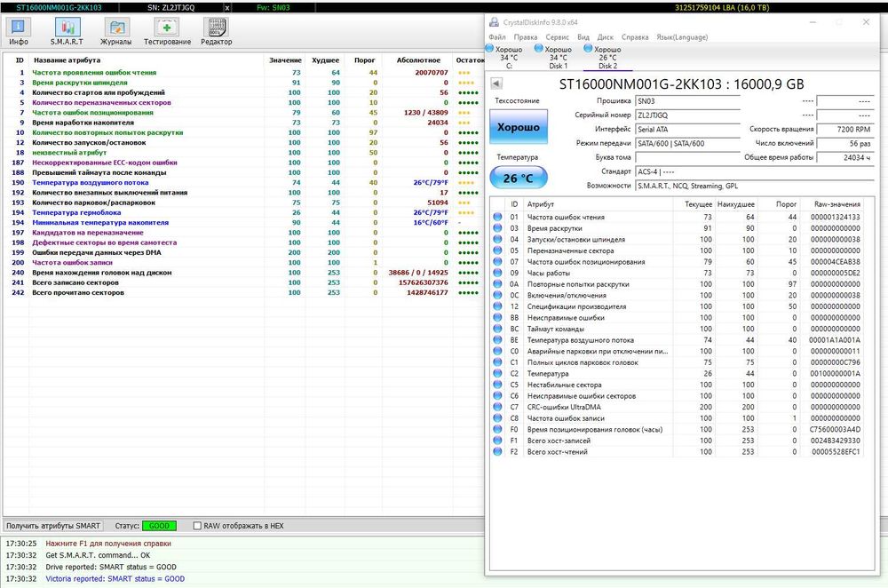Open the Сервис menu

coord(557,37)
